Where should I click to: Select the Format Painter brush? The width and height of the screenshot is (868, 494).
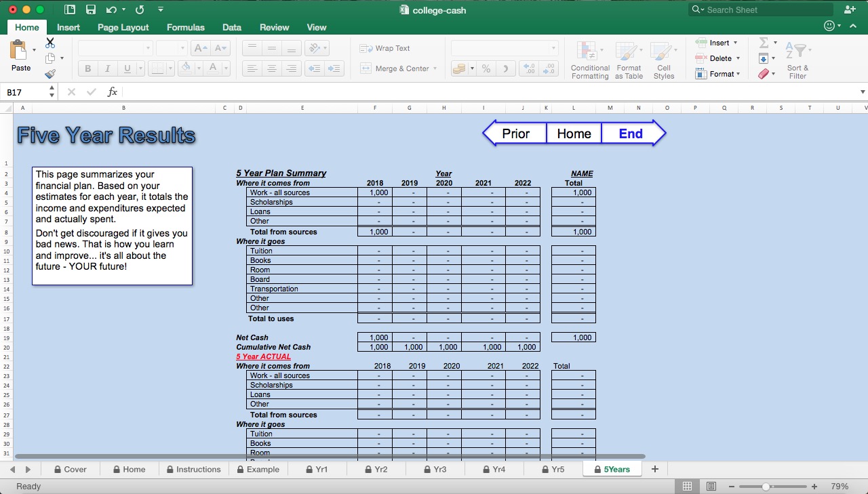(x=50, y=74)
